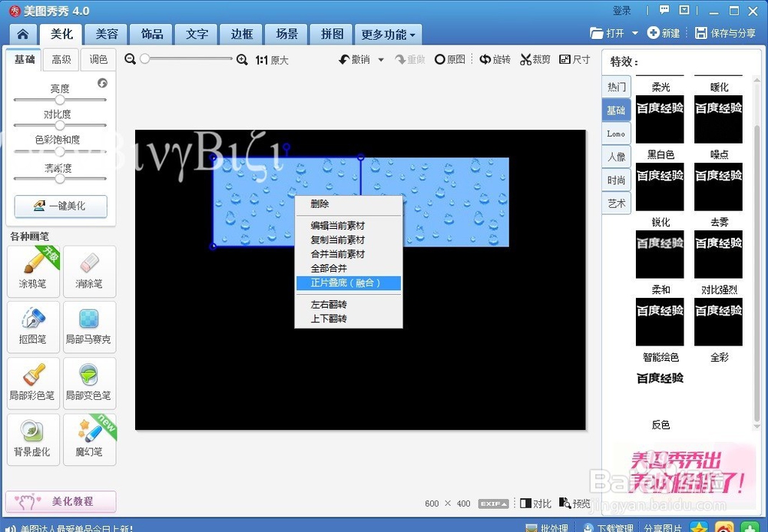Choose 上下翻转 in context menu
The image size is (768, 532).
point(348,319)
